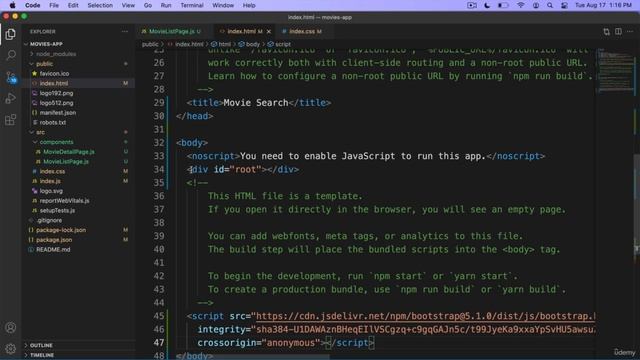
Task: Click line number 34 in the gutter
Action: pos(159,170)
